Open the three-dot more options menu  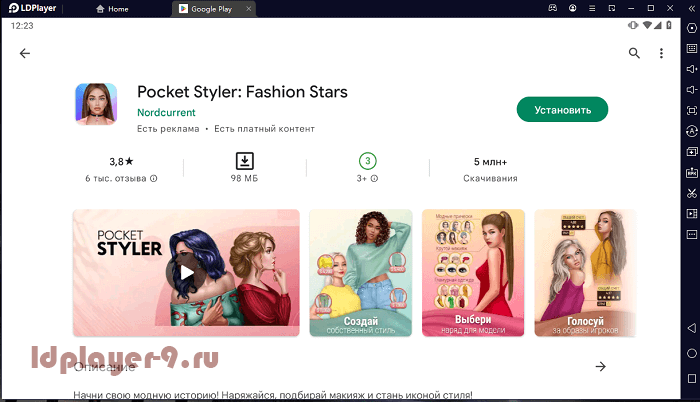[661, 53]
